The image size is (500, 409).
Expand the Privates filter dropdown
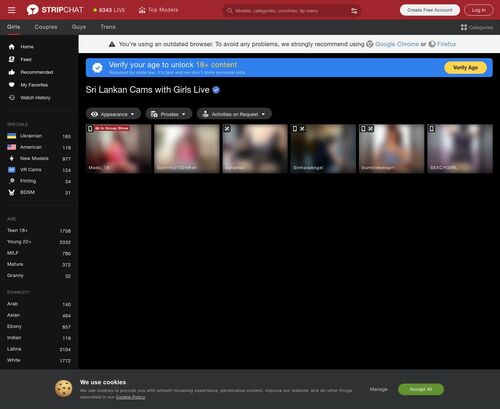[x=169, y=114]
